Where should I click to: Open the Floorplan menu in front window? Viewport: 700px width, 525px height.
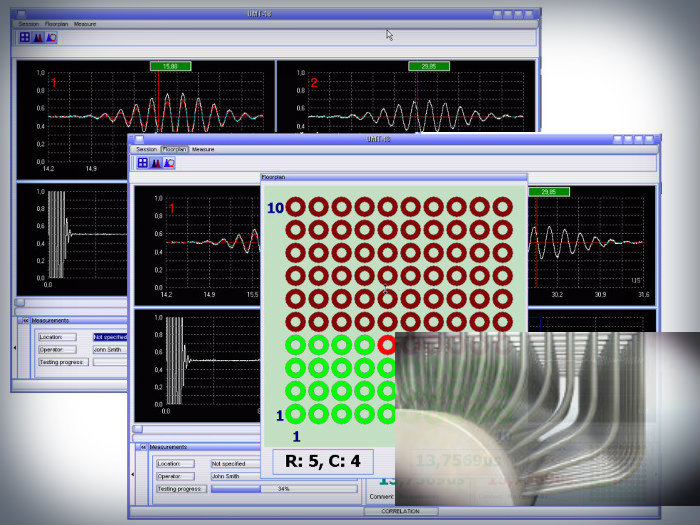click(175, 149)
